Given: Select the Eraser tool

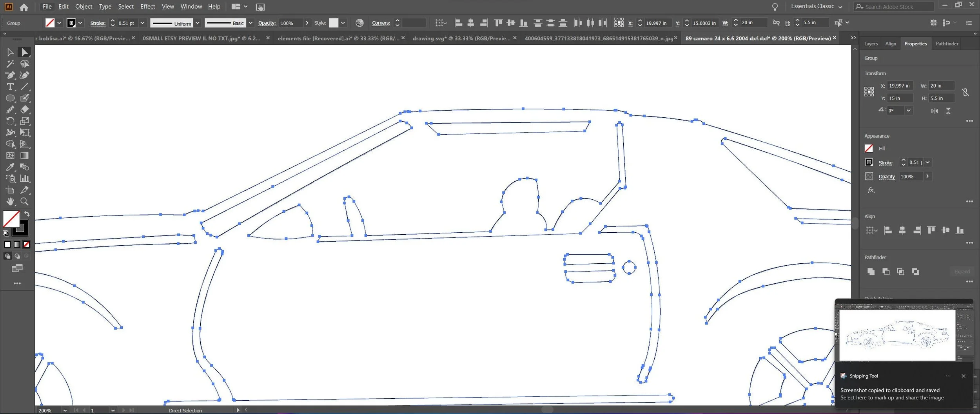Looking at the screenshot, I should point(24,109).
